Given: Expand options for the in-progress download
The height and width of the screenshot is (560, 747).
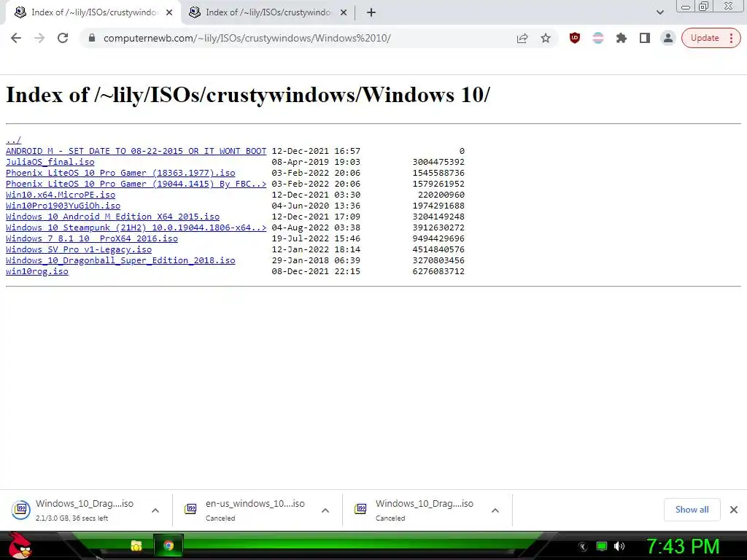Looking at the screenshot, I should (155, 510).
